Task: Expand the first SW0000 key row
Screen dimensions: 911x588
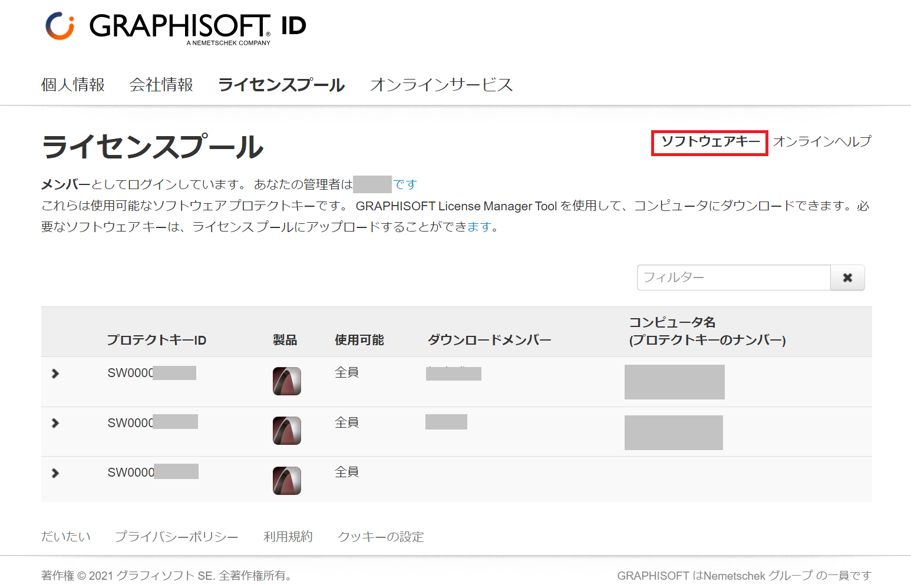Action: pyautogui.click(x=55, y=374)
